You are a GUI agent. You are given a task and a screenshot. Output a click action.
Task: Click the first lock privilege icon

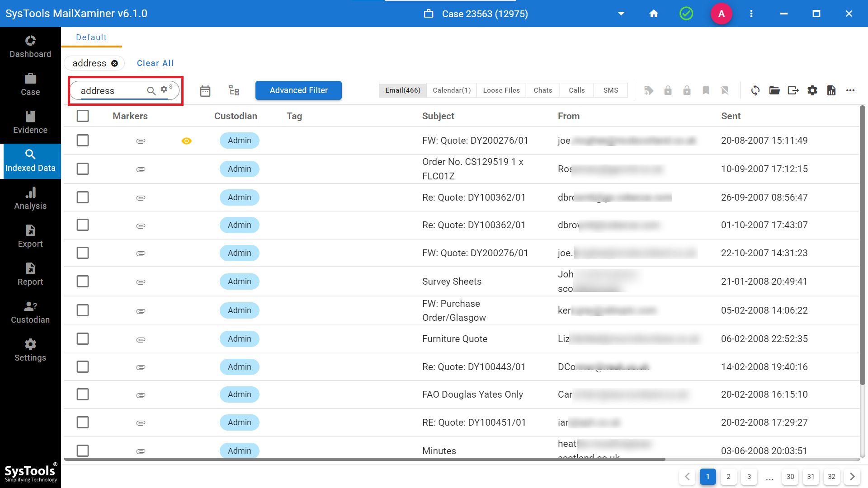click(668, 90)
